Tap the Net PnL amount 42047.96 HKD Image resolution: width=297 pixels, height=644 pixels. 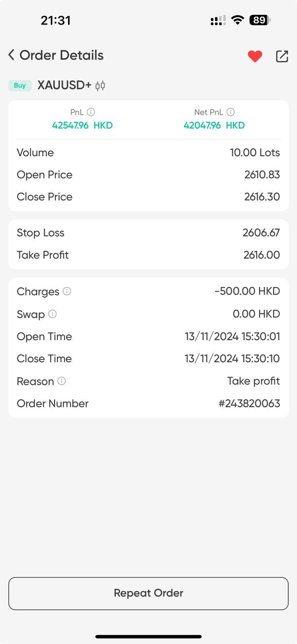tap(214, 125)
